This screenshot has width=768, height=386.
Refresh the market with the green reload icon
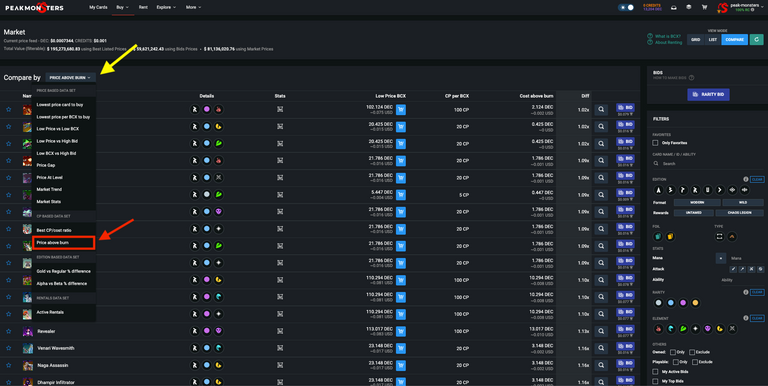pos(756,40)
